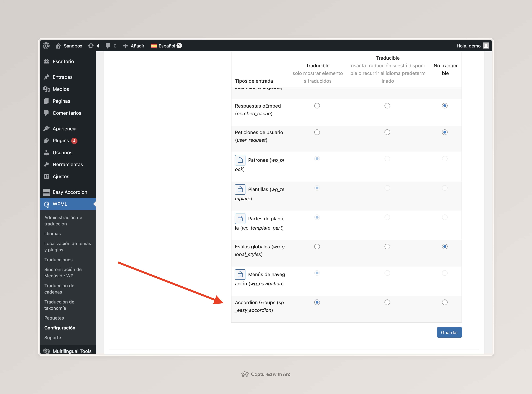The width and height of the screenshot is (532, 394).
Task: Set Accordion Groups to fallback translation
Action: coord(387,302)
